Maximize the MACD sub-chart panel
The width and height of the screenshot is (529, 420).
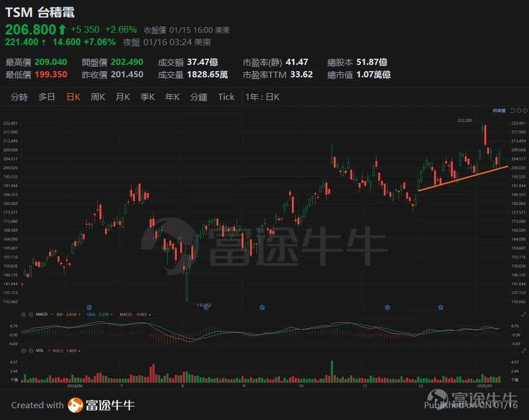[x=523, y=315]
